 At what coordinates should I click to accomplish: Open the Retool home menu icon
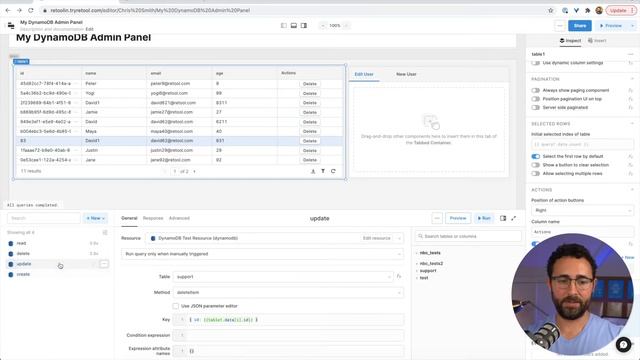pos(11,26)
